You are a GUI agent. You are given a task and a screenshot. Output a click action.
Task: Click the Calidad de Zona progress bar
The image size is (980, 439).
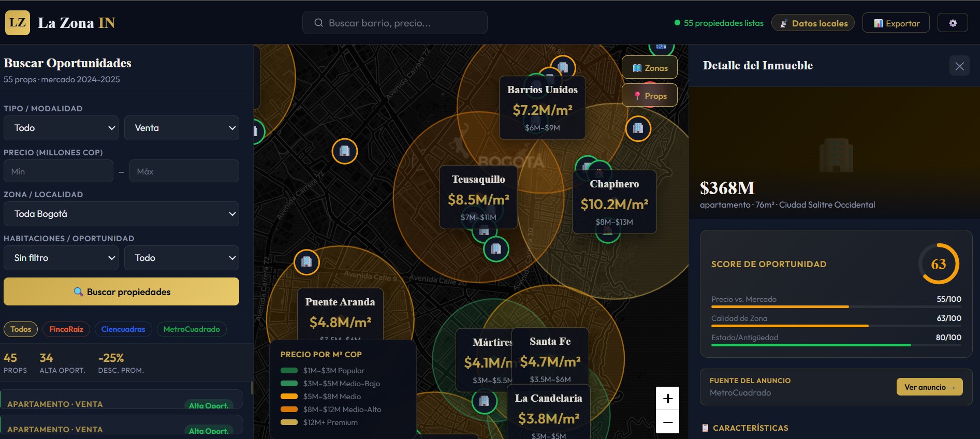pos(836,326)
